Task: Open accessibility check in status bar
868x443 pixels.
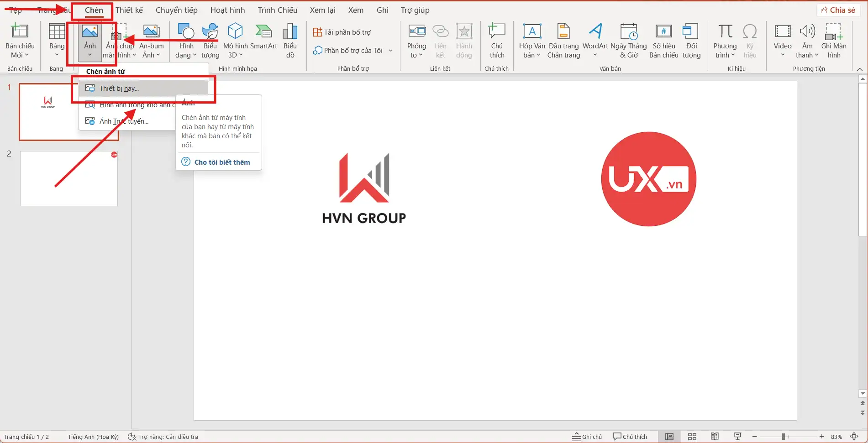Action: [163, 437]
